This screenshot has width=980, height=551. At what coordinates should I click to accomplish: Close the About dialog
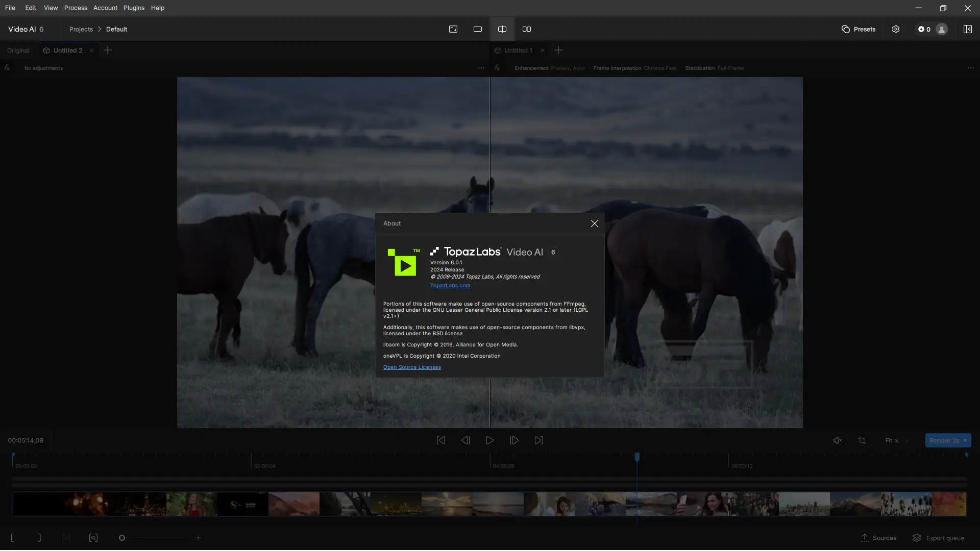(594, 223)
